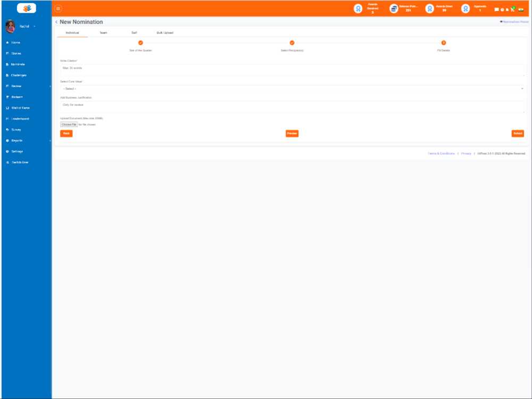Click the orange Submit button
The width and height of the screenshot is (532, 399).
tap(518, 134)
